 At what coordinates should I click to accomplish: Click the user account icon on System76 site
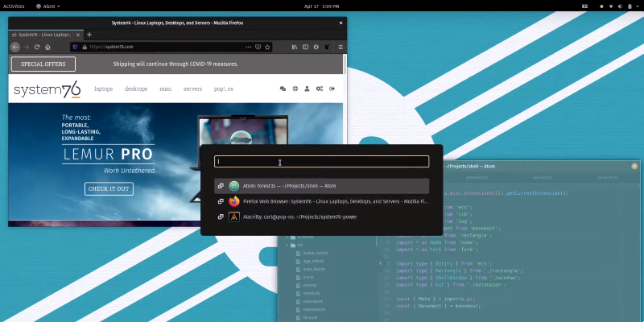pyautogui.click(x=307, y=89)
